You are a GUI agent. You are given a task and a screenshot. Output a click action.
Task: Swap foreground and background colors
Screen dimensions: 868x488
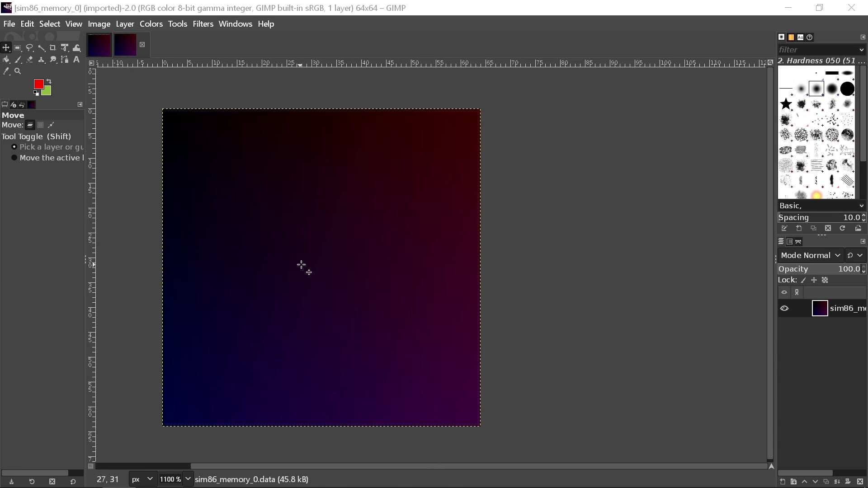(x=50, y=81)
